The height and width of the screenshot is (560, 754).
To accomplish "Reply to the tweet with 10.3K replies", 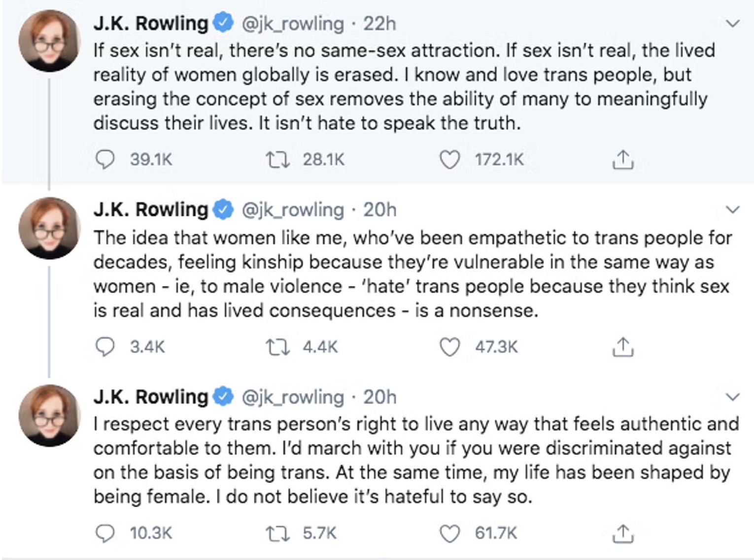I will [104, 533].
